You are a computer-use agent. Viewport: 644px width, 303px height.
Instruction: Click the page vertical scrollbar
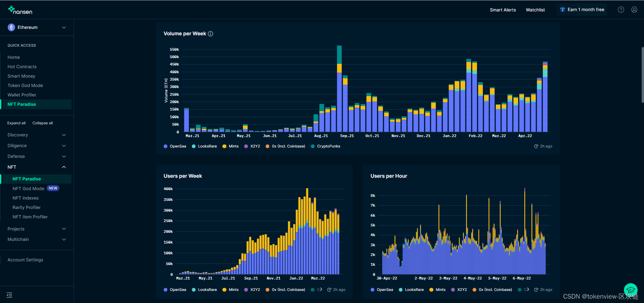click(642, 75)
